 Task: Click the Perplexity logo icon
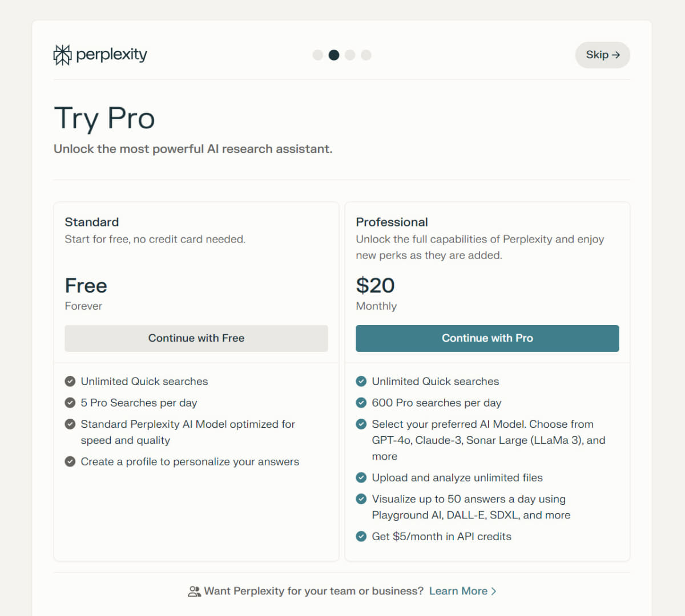click(x=62, y=55)
